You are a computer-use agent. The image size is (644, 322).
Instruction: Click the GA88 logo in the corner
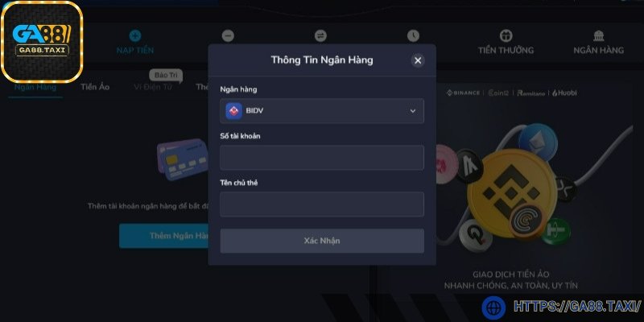point(42,42)
